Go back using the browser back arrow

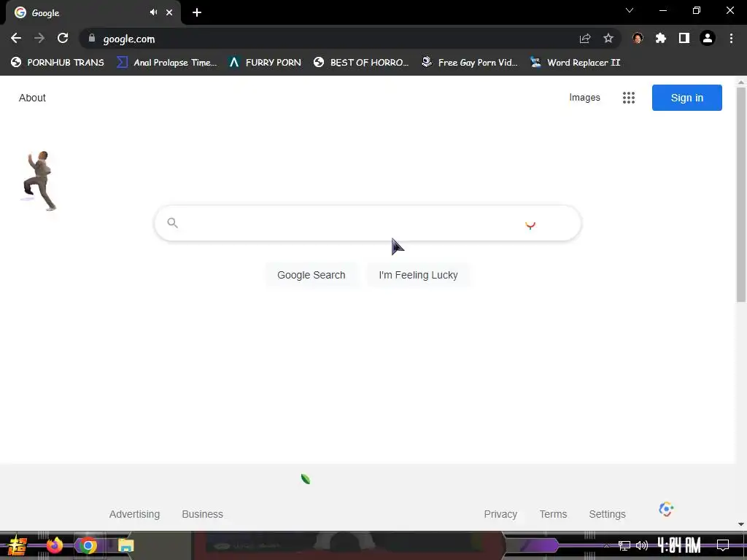[x=16, y=38]
